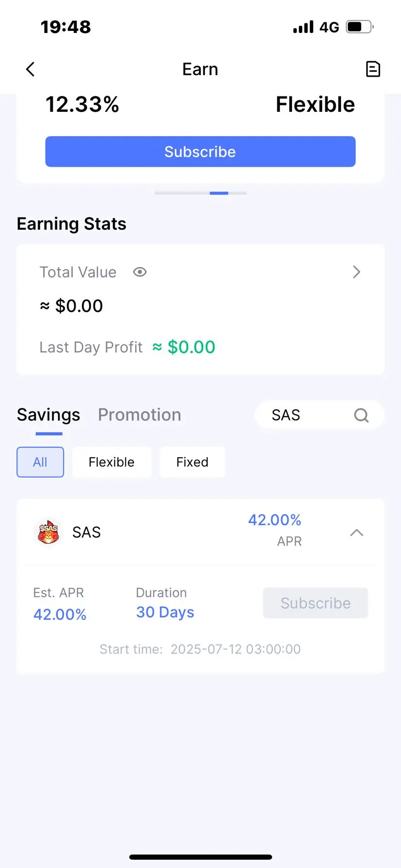Tap the 30 Days duration value

(x=165, y=613)
